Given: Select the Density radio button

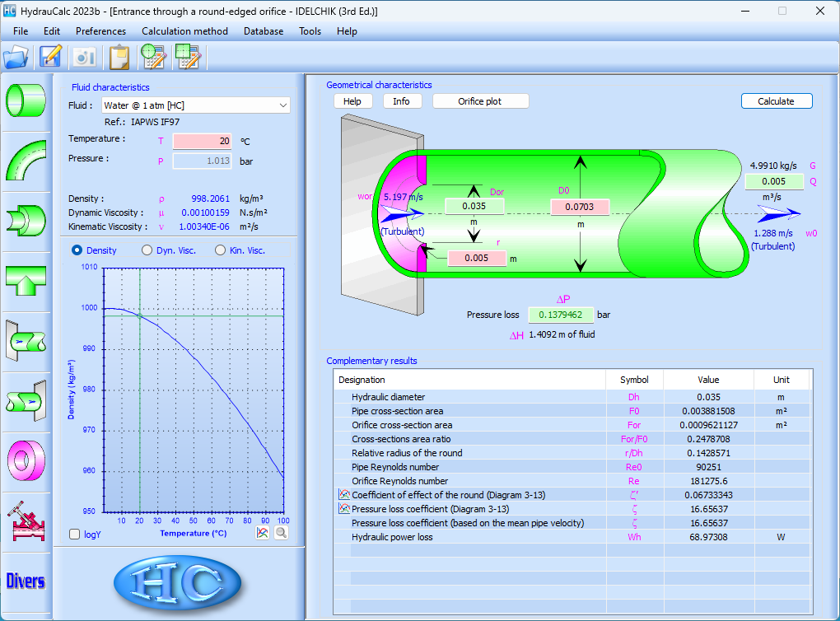Looking at the screenshot, I should tap(77, 250).
